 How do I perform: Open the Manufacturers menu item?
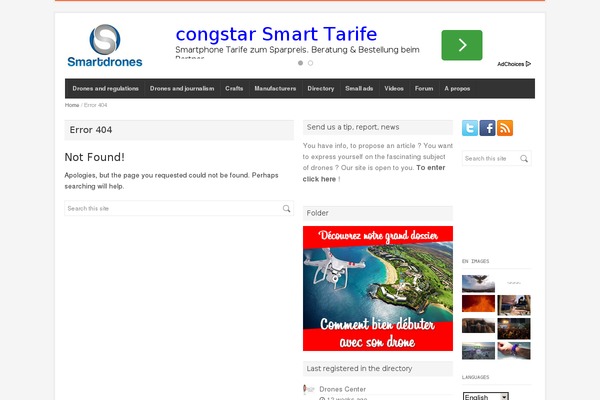click(275, 88)
